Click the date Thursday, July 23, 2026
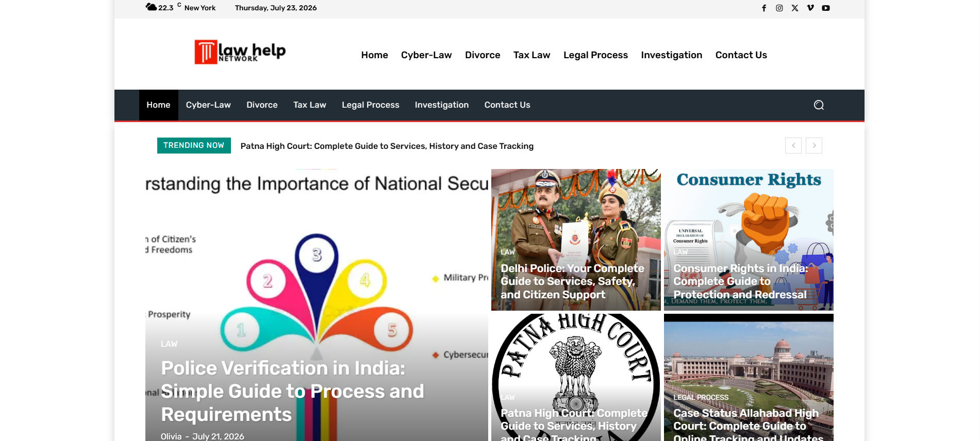The image size is (980, 441). pyautogui.click(x=276, y=8)
